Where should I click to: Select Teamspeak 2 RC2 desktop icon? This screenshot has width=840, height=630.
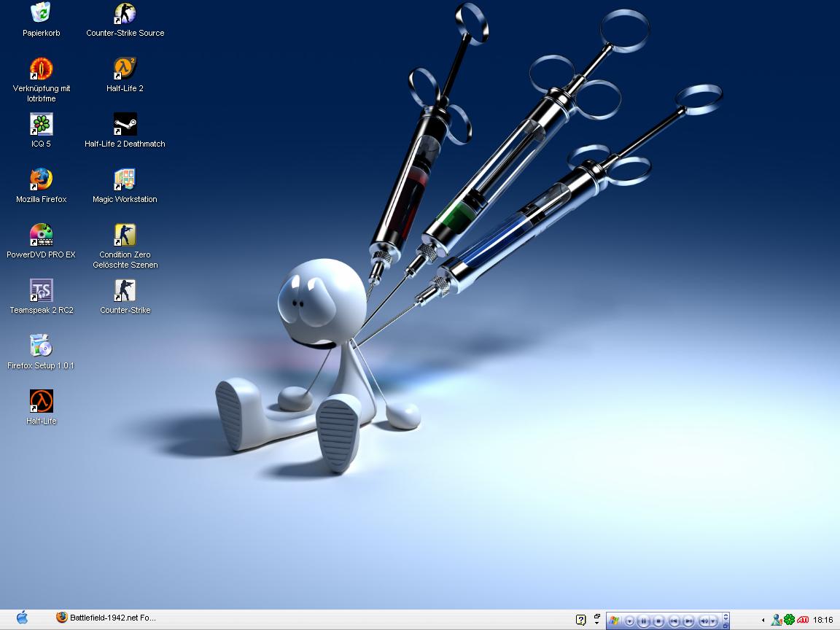[42, 291]
